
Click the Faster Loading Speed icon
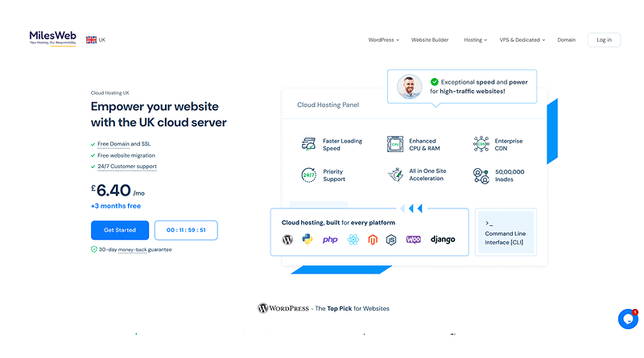click(x=308, y=144)
